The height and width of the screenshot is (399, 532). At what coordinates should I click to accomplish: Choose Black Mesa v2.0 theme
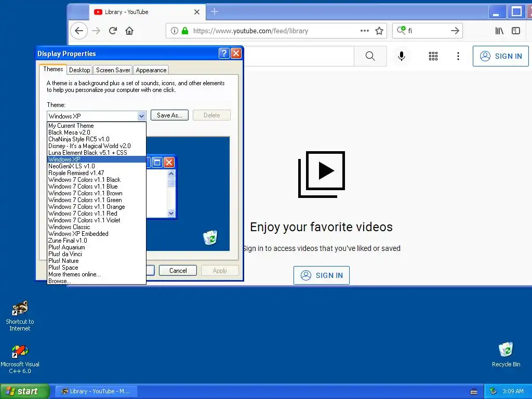[x=96, y=132]
